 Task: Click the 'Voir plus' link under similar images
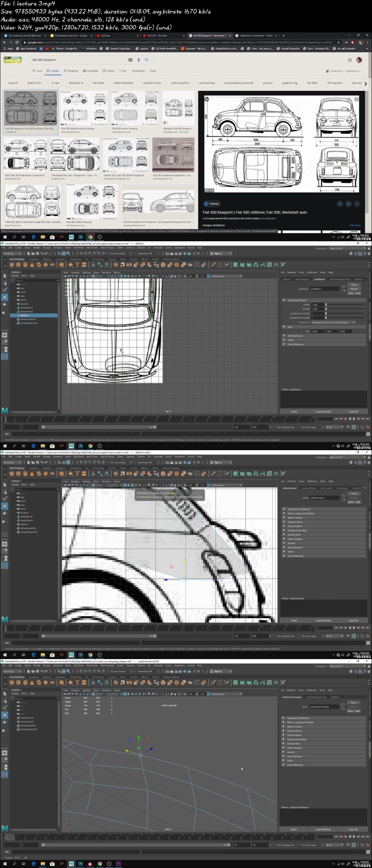click(355, 225)
